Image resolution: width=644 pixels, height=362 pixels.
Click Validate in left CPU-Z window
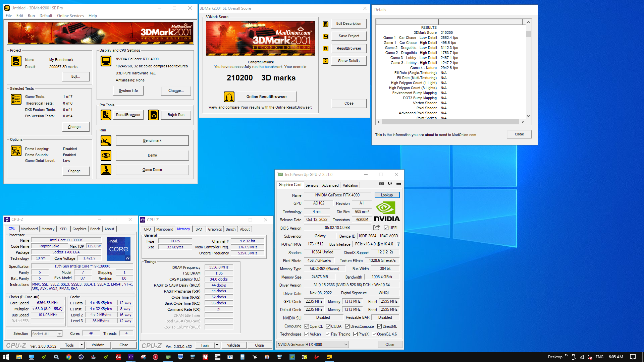click(x=98, y=345)
